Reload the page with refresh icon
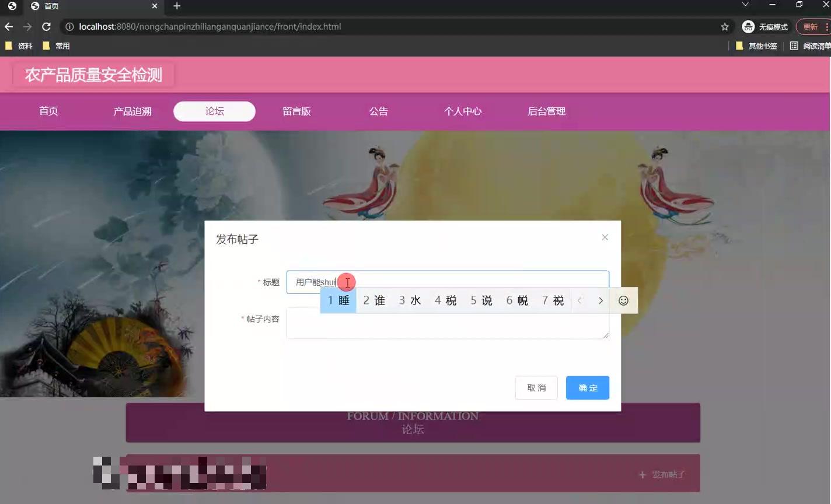 click(46, 27)
